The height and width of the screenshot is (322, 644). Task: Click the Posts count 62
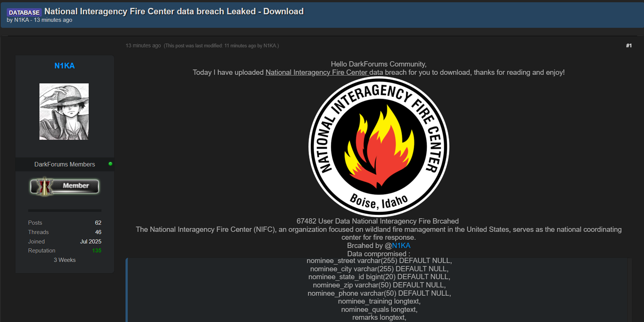click(98, 223)
